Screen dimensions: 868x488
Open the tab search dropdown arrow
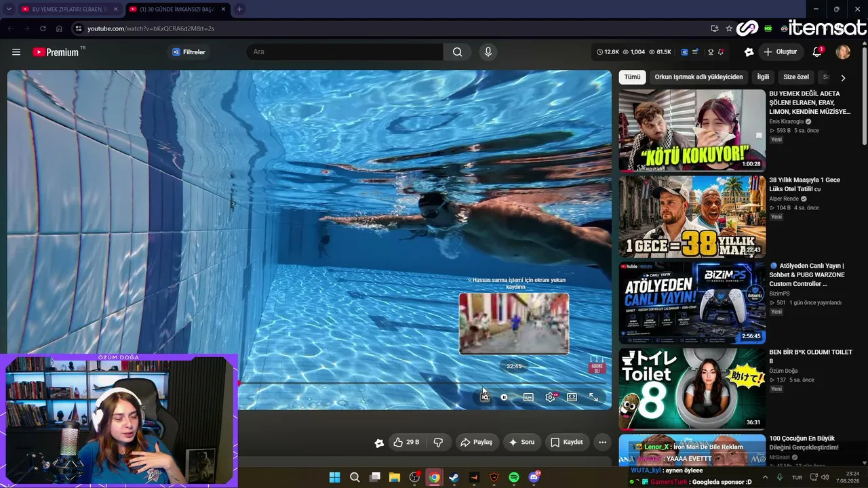point(9,9)
